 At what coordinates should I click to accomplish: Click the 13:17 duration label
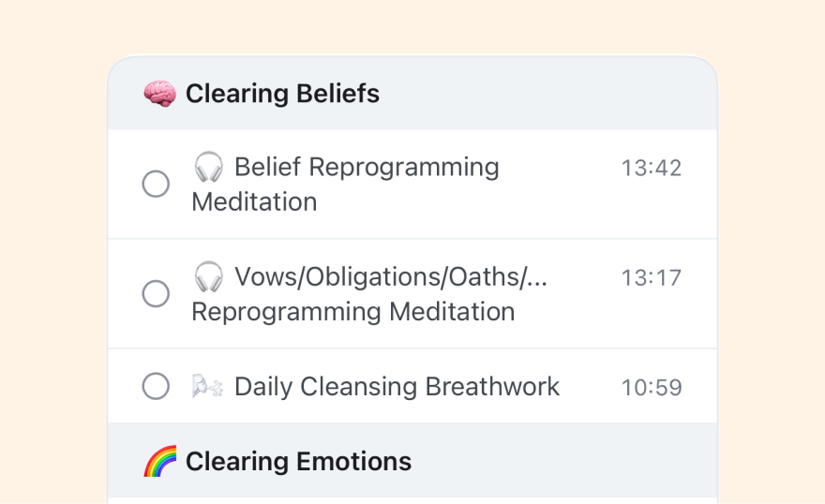click(x=651, y=278)
